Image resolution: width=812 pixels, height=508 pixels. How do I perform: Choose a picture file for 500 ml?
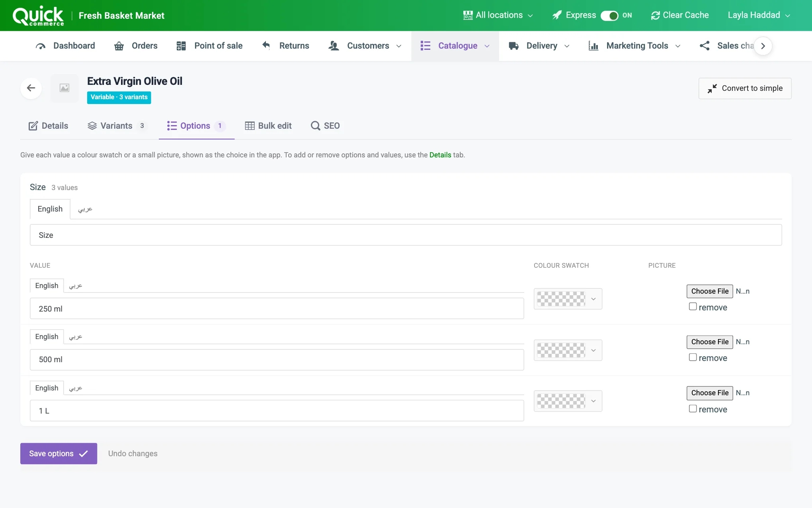[710, 342]
